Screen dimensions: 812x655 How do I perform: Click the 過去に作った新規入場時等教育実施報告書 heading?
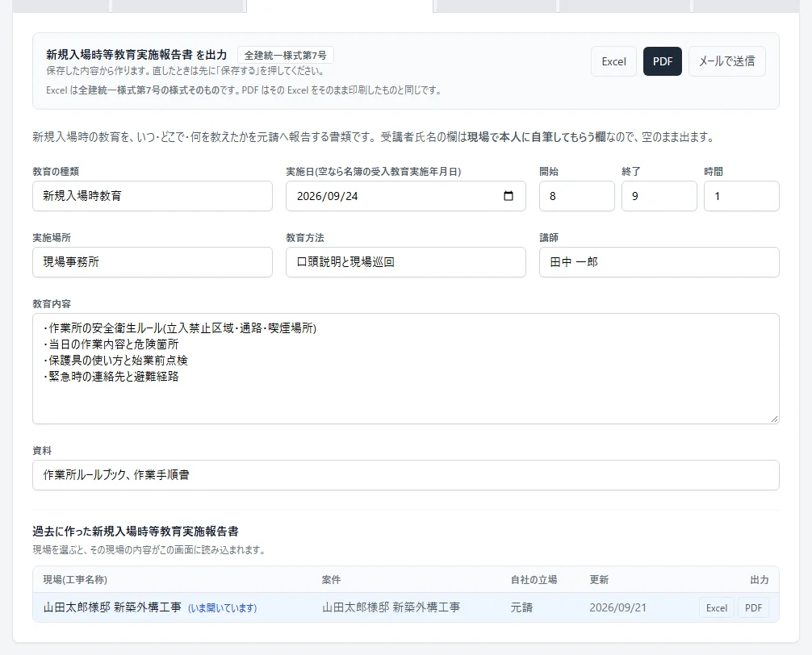point(136,532)
